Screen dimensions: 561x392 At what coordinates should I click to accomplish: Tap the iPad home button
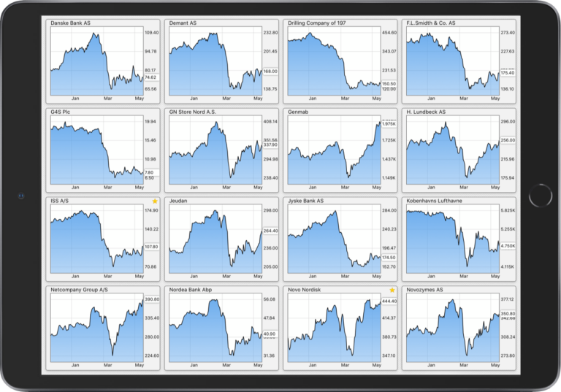(x=541, y=196)
